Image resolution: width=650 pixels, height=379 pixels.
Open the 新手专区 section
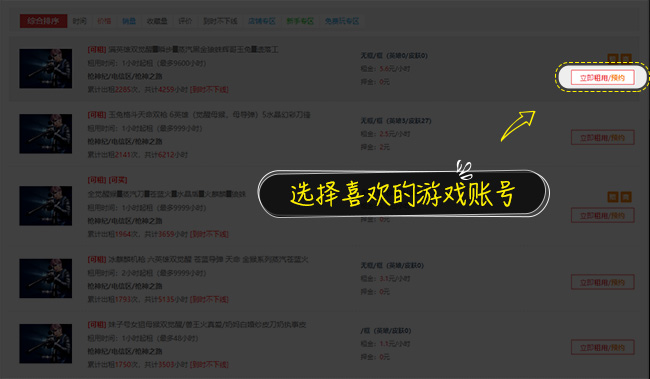point(300,21)
